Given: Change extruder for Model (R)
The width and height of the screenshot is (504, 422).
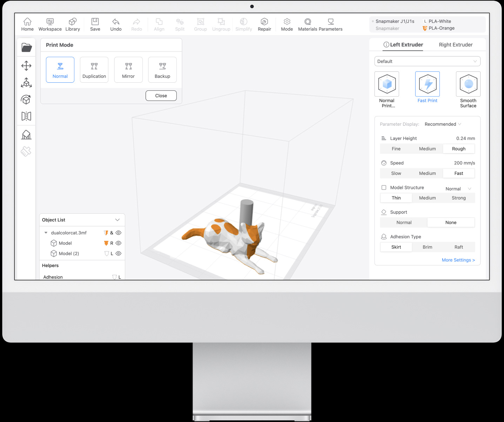Looking at the screenshot, I should click(108, 243).
